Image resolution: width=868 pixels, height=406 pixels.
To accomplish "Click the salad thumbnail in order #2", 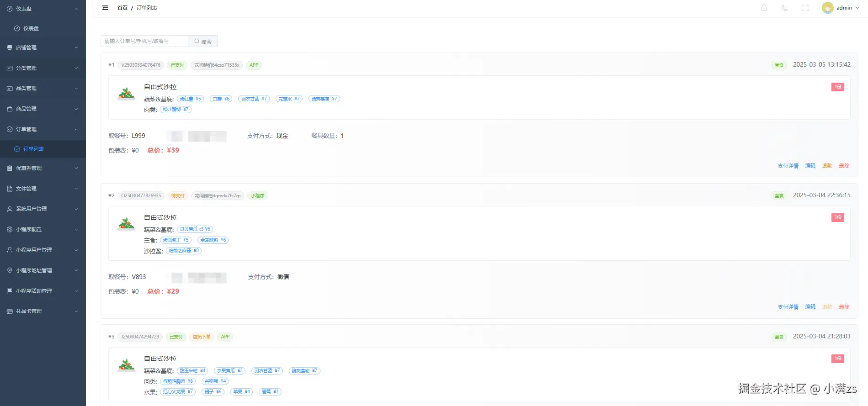I will [127, 224].
